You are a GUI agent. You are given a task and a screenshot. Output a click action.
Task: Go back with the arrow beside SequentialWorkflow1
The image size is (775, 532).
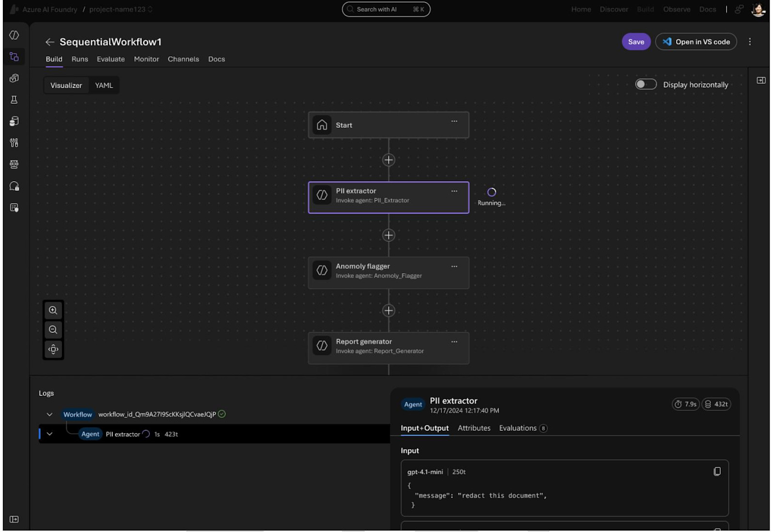click(x=49, y=42)
